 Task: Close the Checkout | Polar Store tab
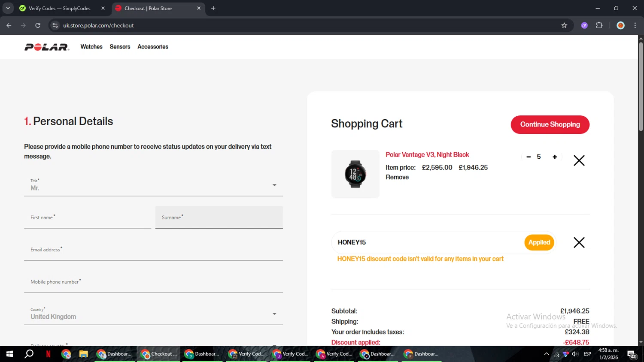(x=199, y=8)
